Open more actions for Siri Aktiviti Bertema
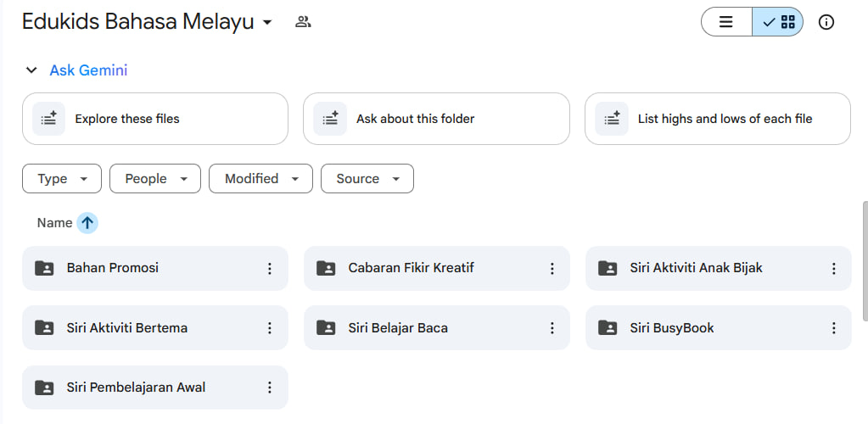 click(270, 328)
